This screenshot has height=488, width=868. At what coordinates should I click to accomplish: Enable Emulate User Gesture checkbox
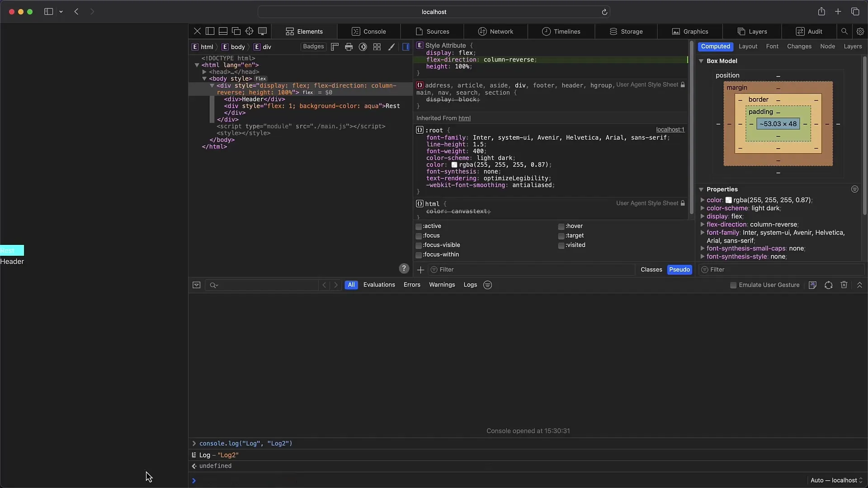point(733,285)
